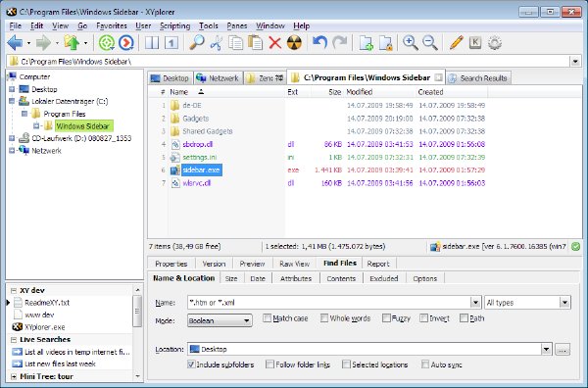Go forward with the green Forward arrow
Viewport: 588px width, 388px height.
click(x=43, y=43)
